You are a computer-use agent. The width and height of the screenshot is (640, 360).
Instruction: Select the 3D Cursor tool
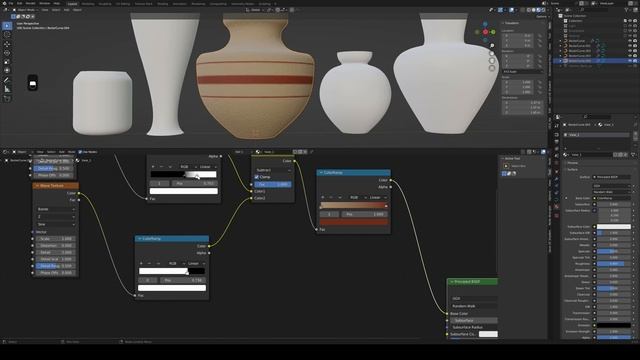(x=7, y=35)
